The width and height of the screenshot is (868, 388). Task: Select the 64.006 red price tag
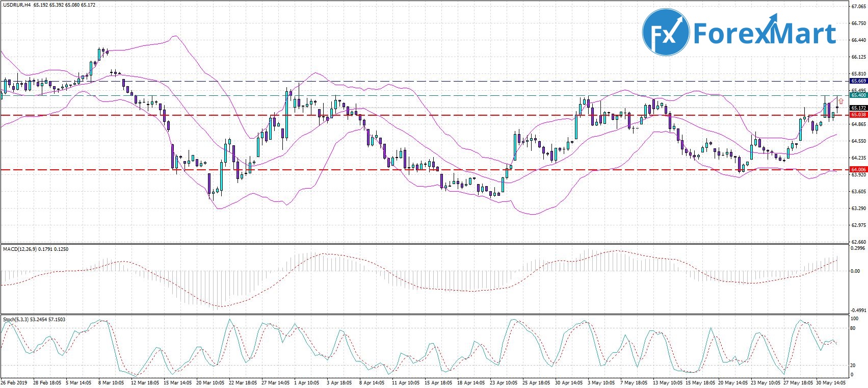859,169
